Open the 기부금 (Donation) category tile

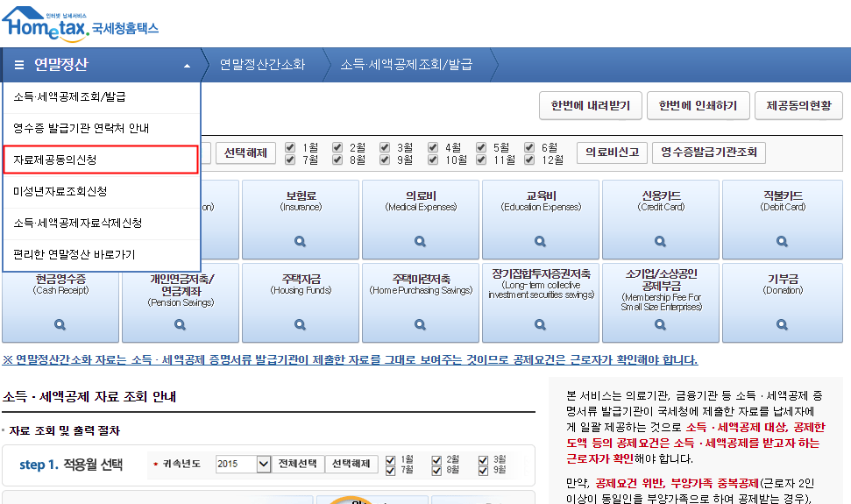pos(783,302)
